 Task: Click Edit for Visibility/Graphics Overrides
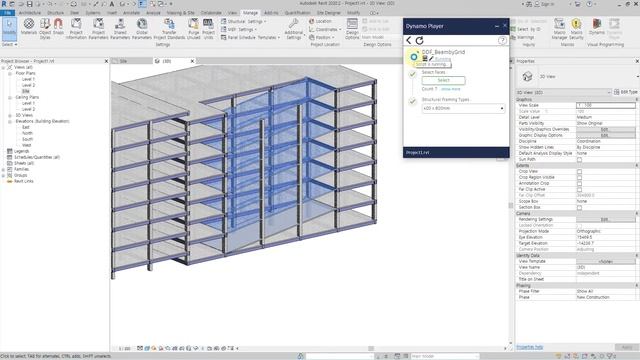(x=605, y=129)
